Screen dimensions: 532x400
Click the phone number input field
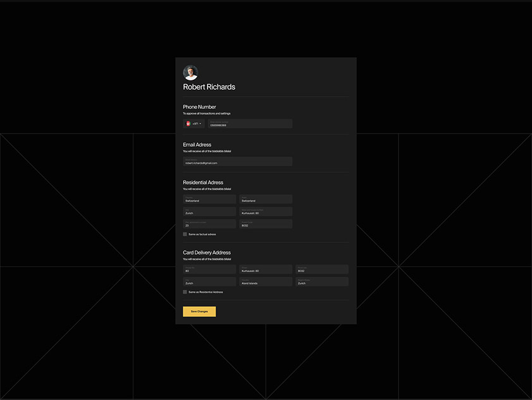[250, 123]
